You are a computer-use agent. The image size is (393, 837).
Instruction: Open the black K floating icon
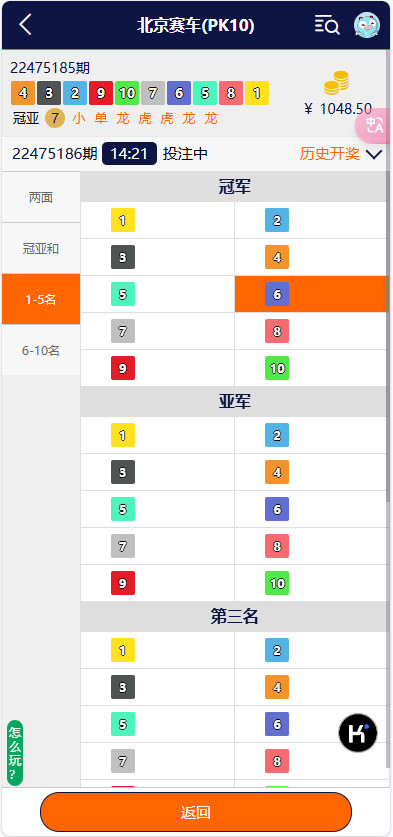pos(358,733)
